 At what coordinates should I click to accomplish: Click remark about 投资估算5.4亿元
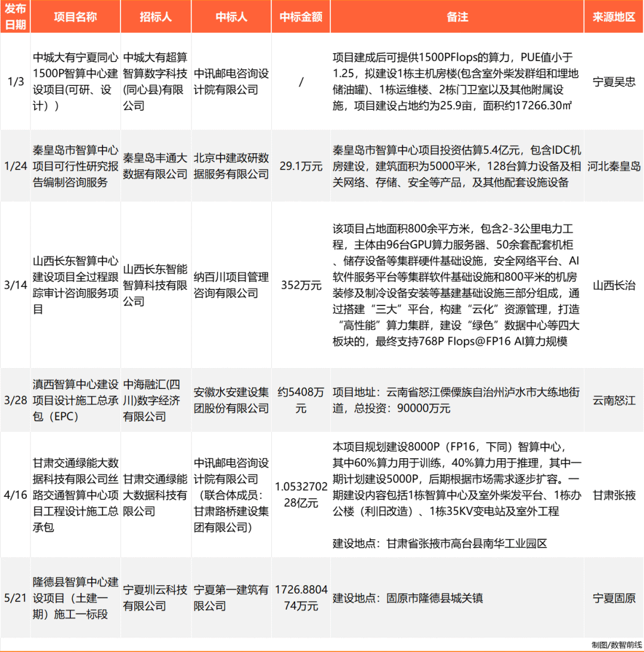[457, 166]
